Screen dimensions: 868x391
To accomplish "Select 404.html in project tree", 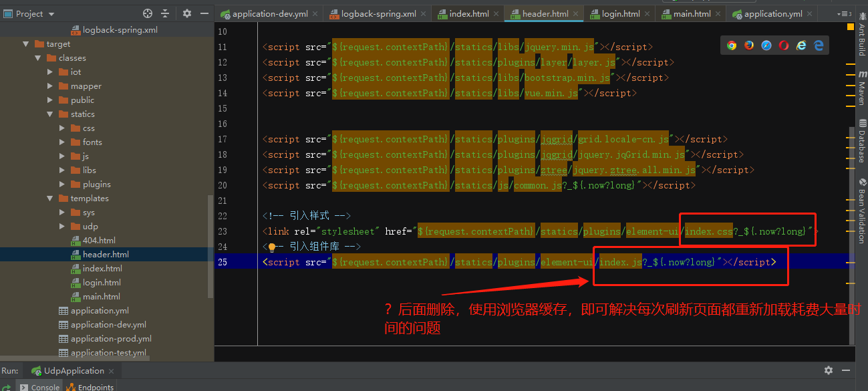I will (99, 241).
